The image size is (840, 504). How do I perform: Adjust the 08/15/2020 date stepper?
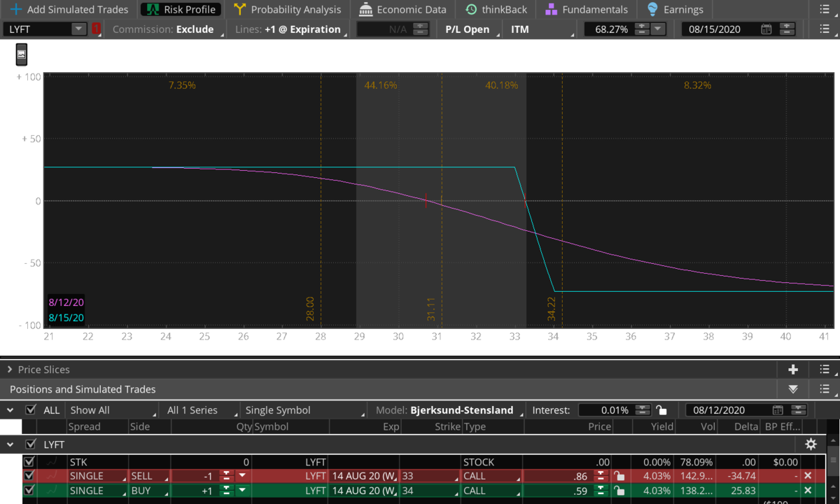785,29
